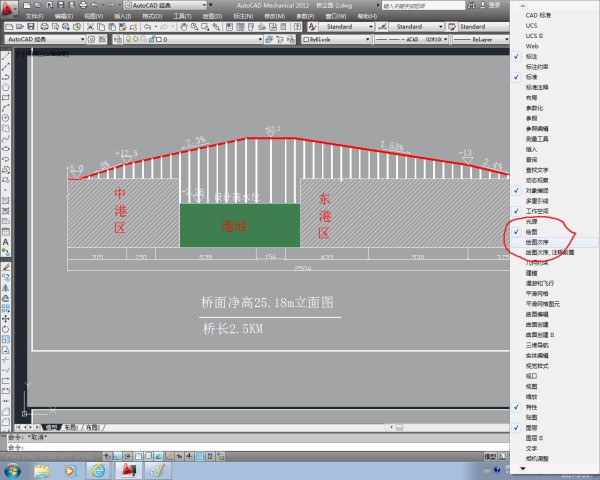This screenshot has height=480, width=600.
Task: Open Windows Start menu orb
Action: pyautogui.click(x=14, y=468)
